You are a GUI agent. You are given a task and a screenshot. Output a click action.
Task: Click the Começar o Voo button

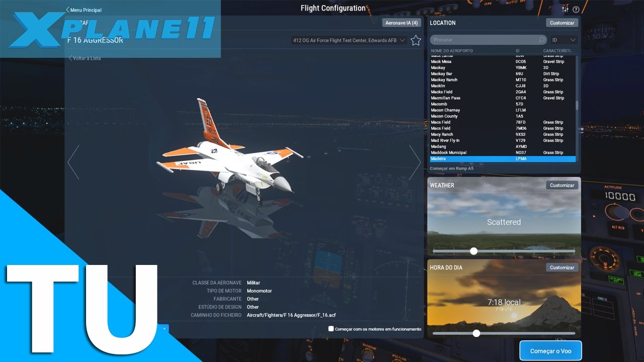point(550,351)
